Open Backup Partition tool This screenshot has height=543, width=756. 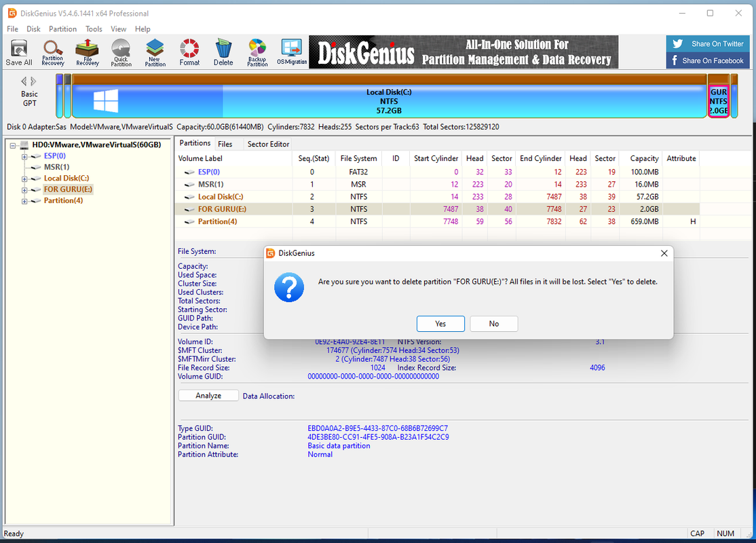tap(257, 52)
